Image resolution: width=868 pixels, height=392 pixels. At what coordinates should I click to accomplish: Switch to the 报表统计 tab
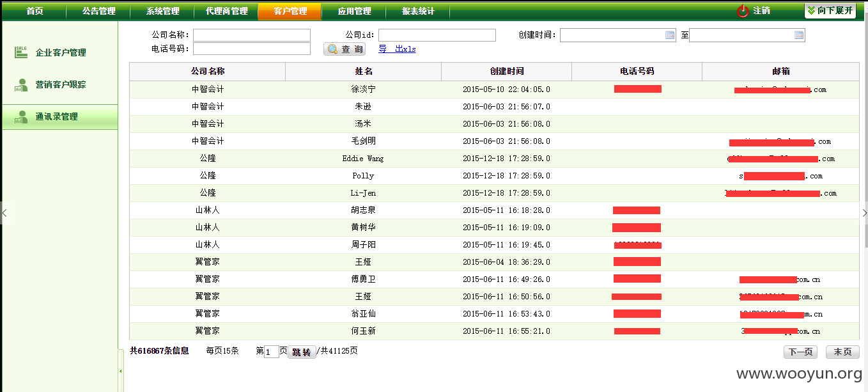pyautogui.click(x=418, y=11)
